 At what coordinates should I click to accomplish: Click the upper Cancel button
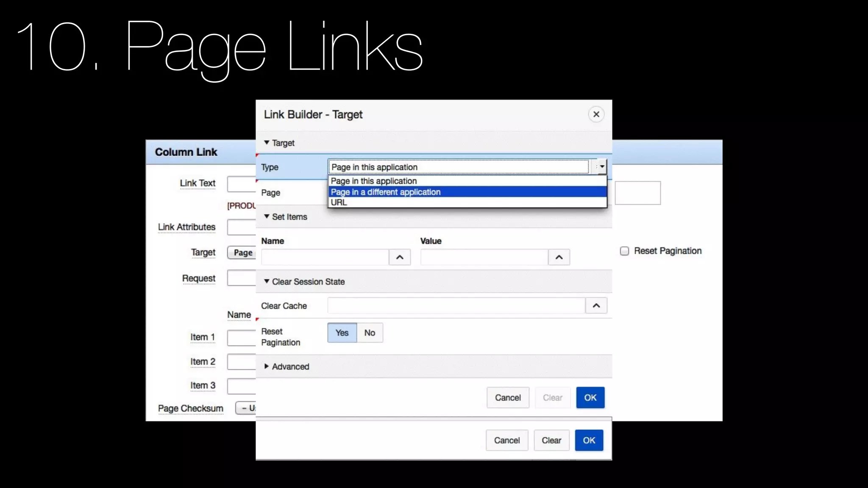pyautogui.click(x=508, y=397)
